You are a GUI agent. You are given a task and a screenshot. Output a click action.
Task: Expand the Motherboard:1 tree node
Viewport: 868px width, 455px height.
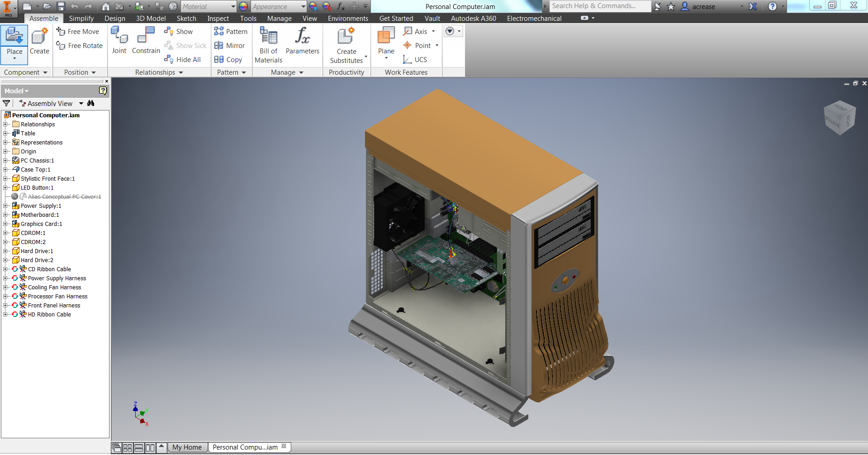point(5,215)
